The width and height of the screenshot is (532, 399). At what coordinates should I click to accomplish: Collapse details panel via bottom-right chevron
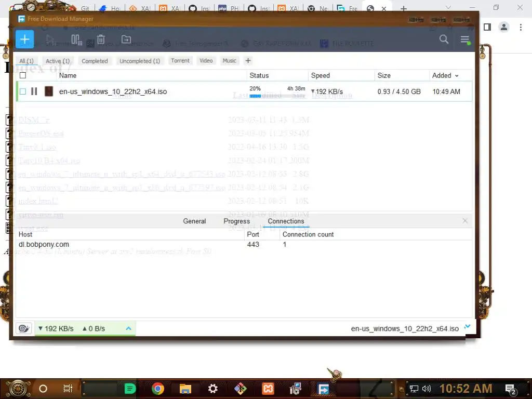coord(468,326)
